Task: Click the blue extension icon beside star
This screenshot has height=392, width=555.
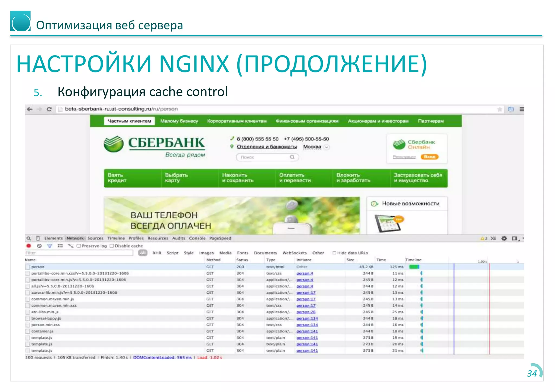Action: [511, 109]
